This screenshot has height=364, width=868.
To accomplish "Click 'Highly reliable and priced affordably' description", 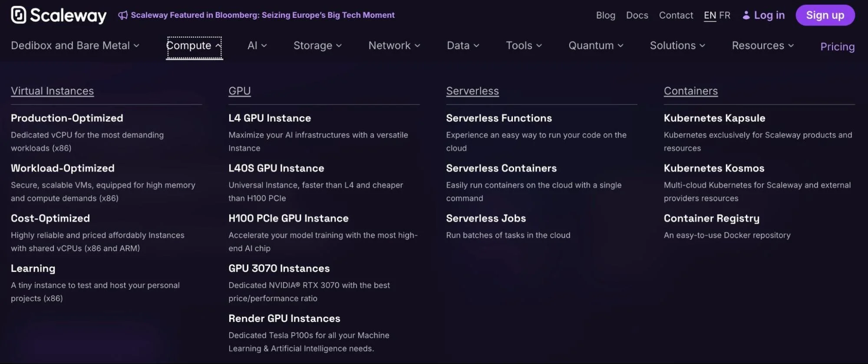I will coord(98,242).
